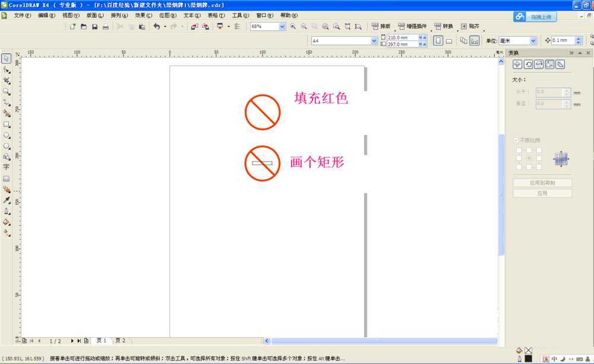
Task: Open the 文本 menu
Action: [188, 15]
